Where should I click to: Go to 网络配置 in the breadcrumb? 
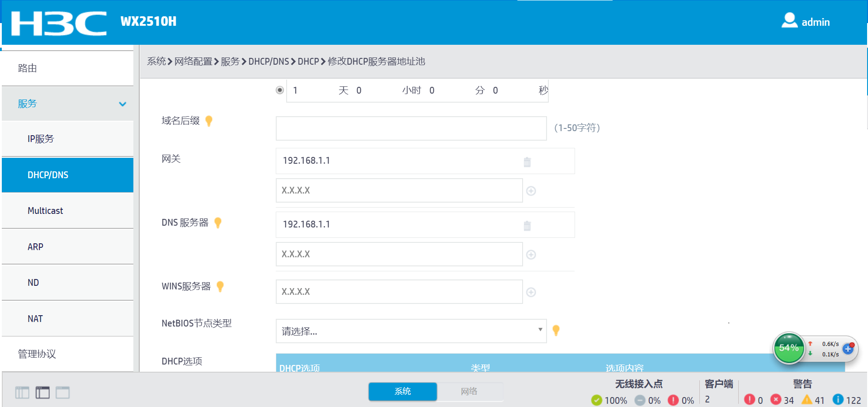193,62
